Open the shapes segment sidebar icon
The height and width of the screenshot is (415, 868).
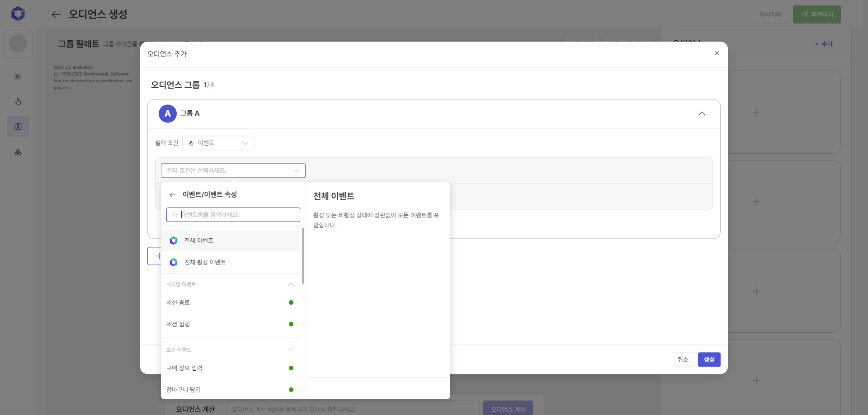pyautogui.click(x=18, y=152)
